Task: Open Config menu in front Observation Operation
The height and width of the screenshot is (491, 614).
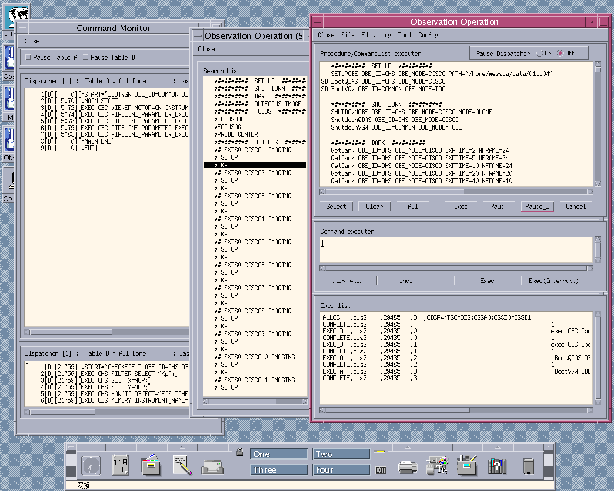Action: pyautogui.click(x=428, y=35)
